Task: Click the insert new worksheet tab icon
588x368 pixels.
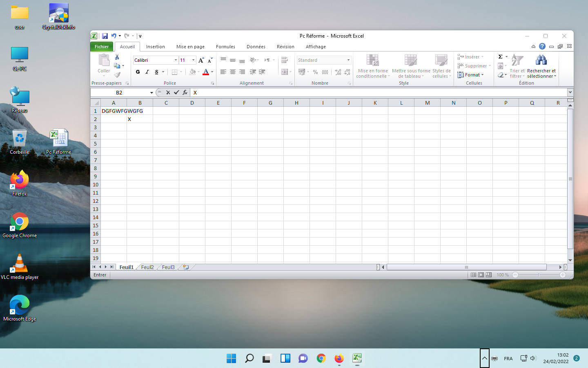Action: click(x=186, y=267)
